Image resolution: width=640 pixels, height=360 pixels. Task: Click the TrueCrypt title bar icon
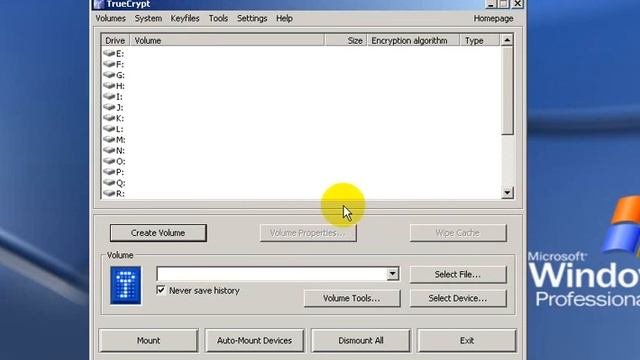tap(98, 4)
